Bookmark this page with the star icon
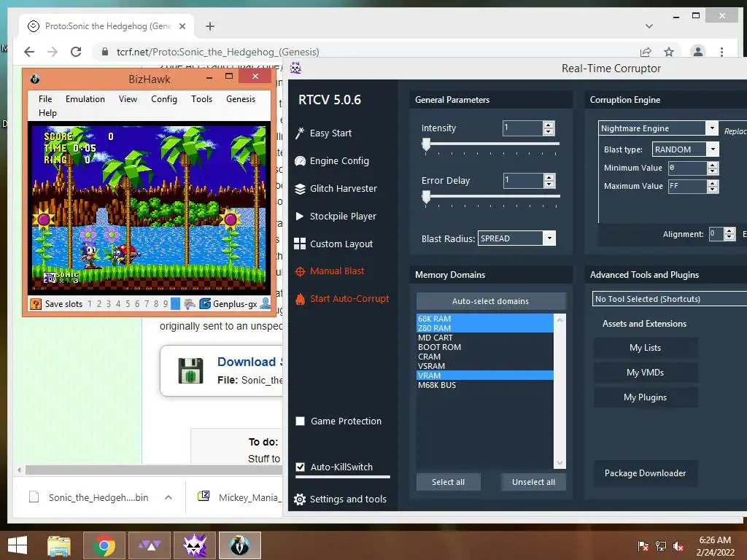Viewport: 747px width, 560px height. click(x=669, y=52)
